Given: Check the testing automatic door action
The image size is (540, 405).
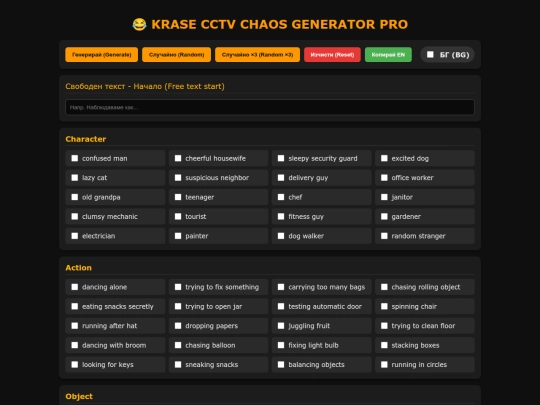Looking at the screenshot, I should (281, 306).
